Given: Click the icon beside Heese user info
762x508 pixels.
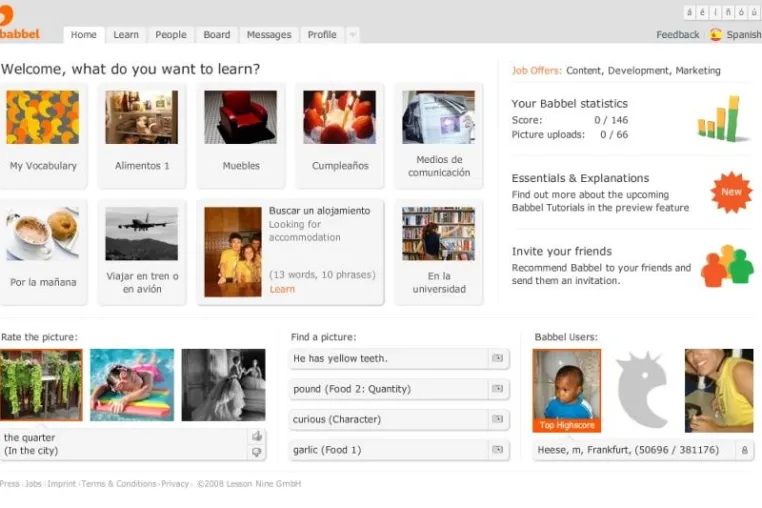Looking at the screenshot, I should coord(745,450).
